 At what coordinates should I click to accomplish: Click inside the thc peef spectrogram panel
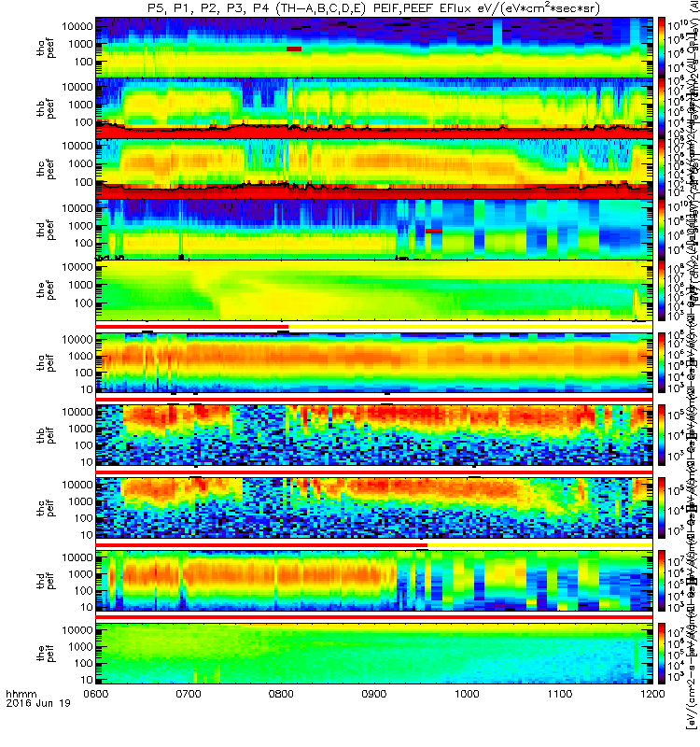[374, 169]
